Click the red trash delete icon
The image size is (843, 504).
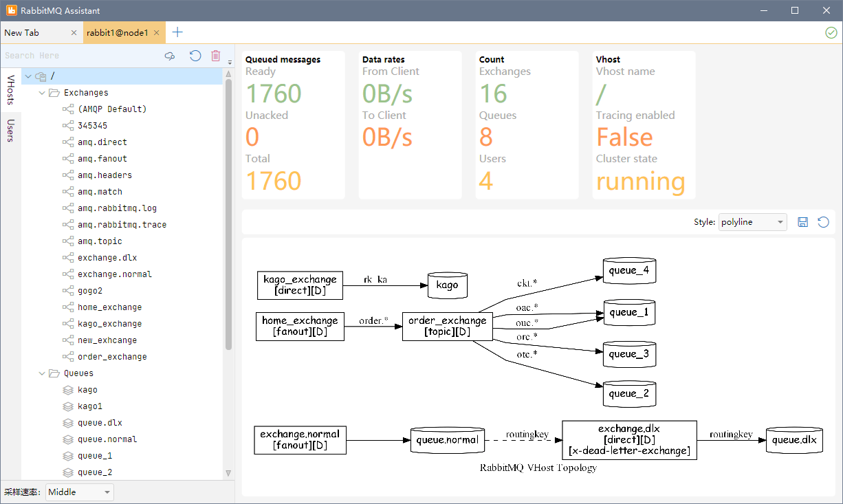tap(216, 56)
